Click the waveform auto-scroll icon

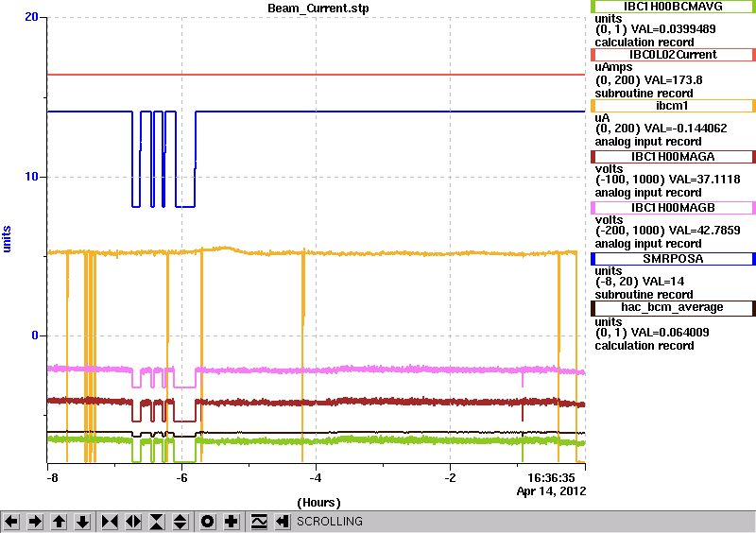pyautogui.click(x=259, y=522)
